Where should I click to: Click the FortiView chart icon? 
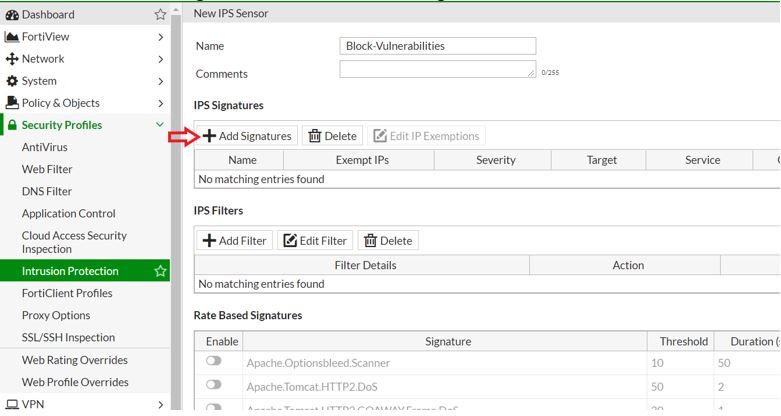pos(12,37)
